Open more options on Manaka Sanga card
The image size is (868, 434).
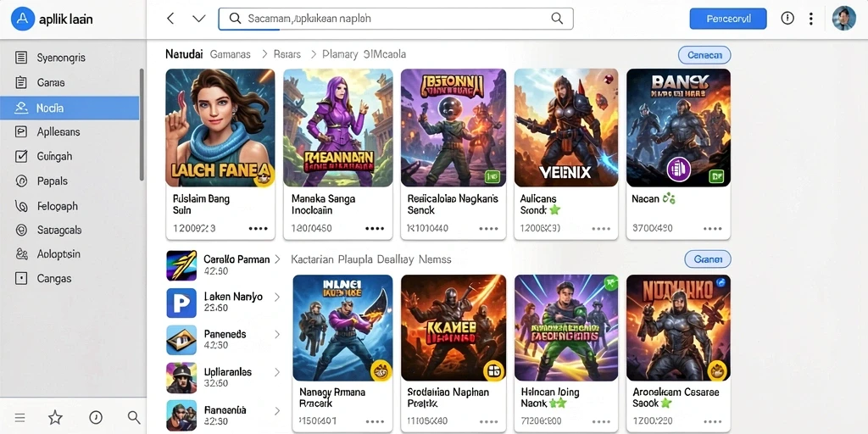(375, 228)
